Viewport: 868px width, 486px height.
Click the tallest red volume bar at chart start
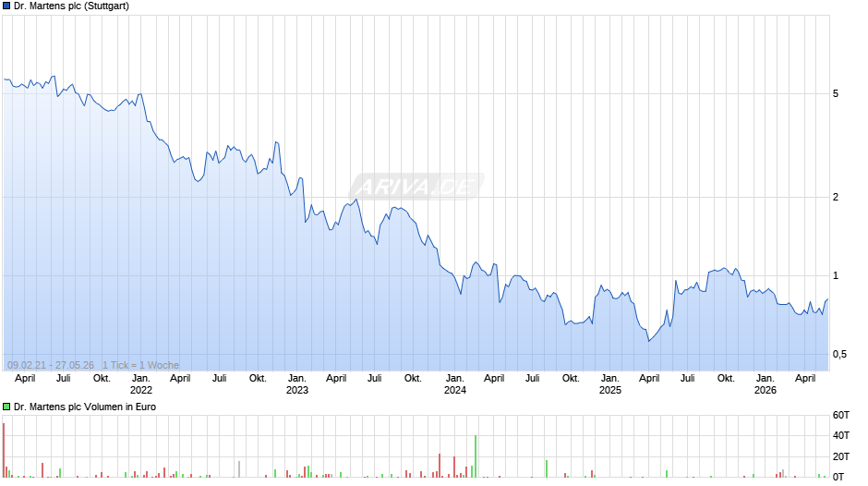pos(4,451)
